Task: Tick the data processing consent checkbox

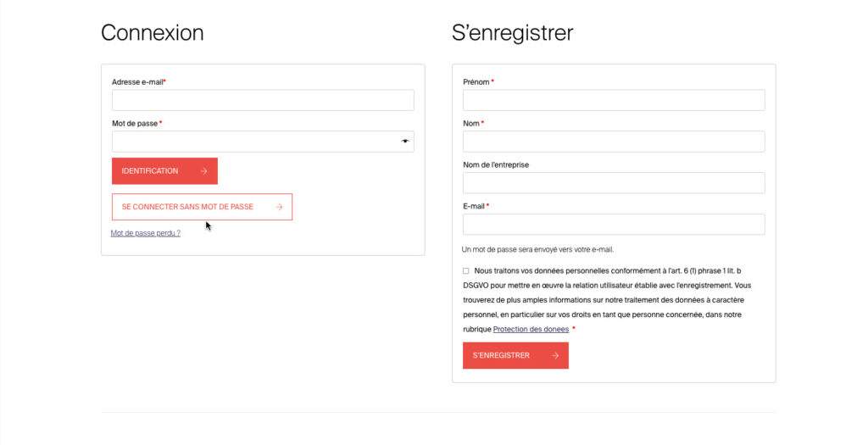Action: [465, 271]
